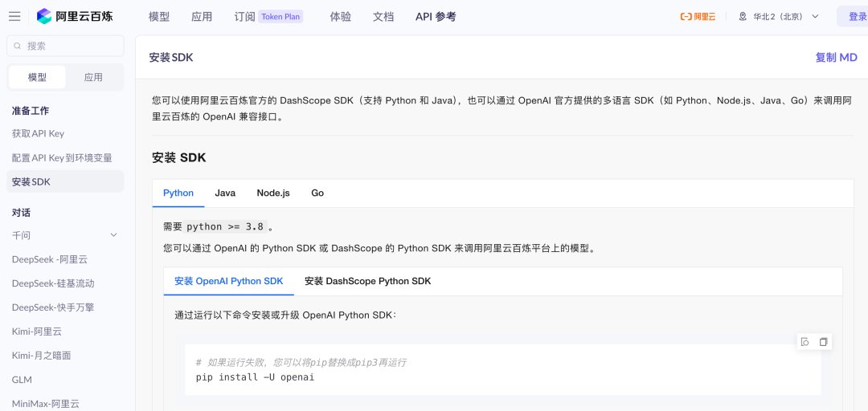Click the python >= 3.8 inline code
868x411 pixels.
[x=225, y=226]
